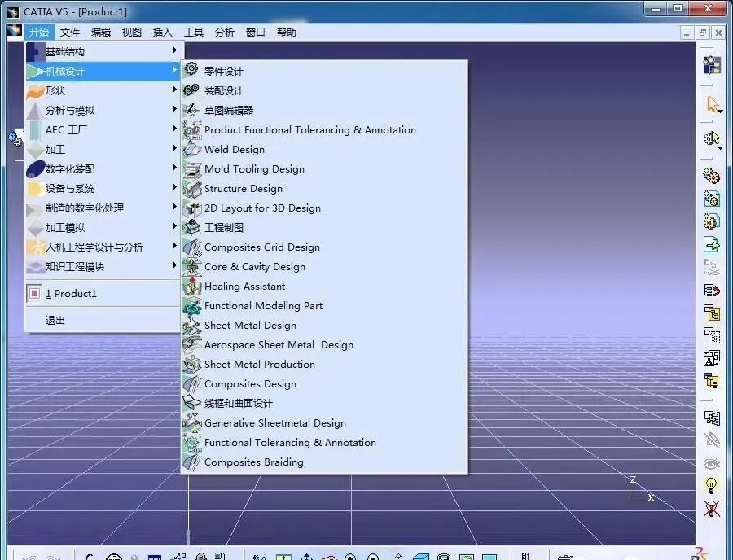
Task: Click the 工程制图 drafting icon
Action: point(191,228)
